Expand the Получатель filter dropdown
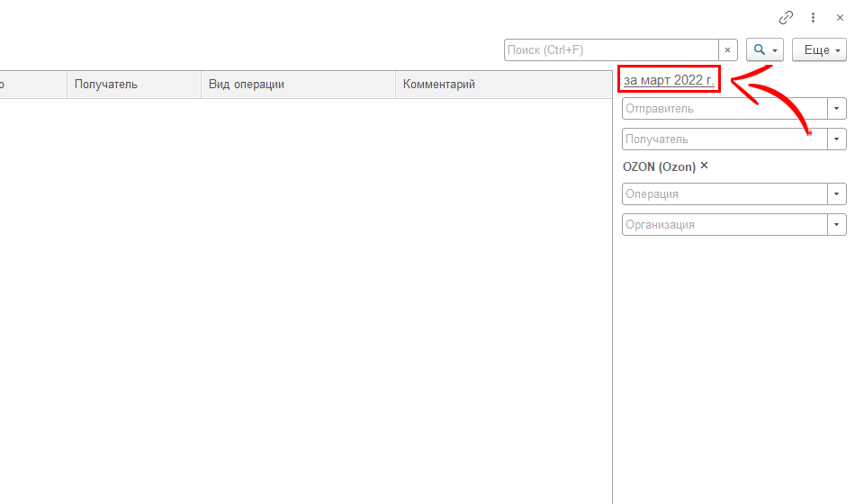The image size is (864, 504). click(x=837, y=139)
